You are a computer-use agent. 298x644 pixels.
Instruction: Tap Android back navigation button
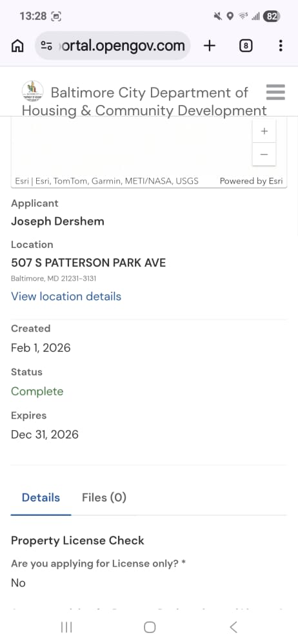233,627
